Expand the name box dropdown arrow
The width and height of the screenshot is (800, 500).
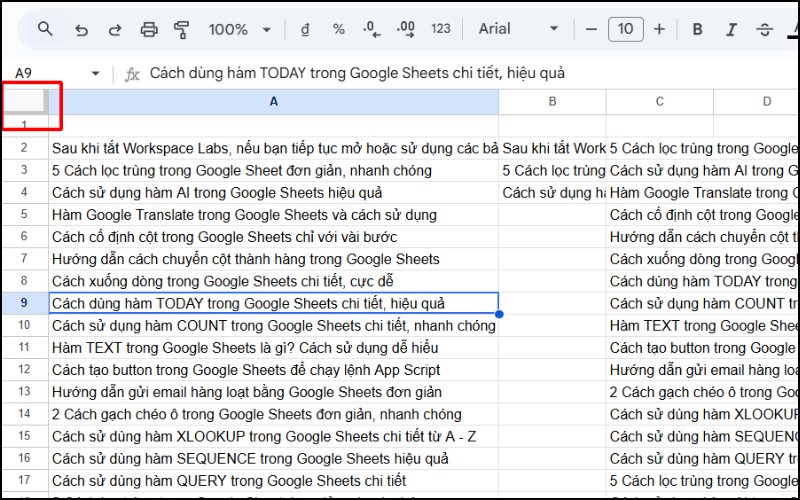pos(96,74)
